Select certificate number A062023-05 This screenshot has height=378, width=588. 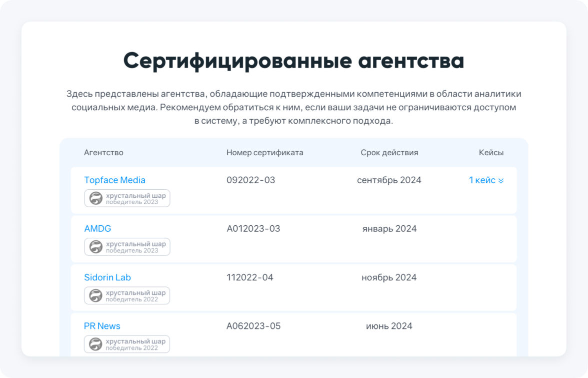pos(253,326)
